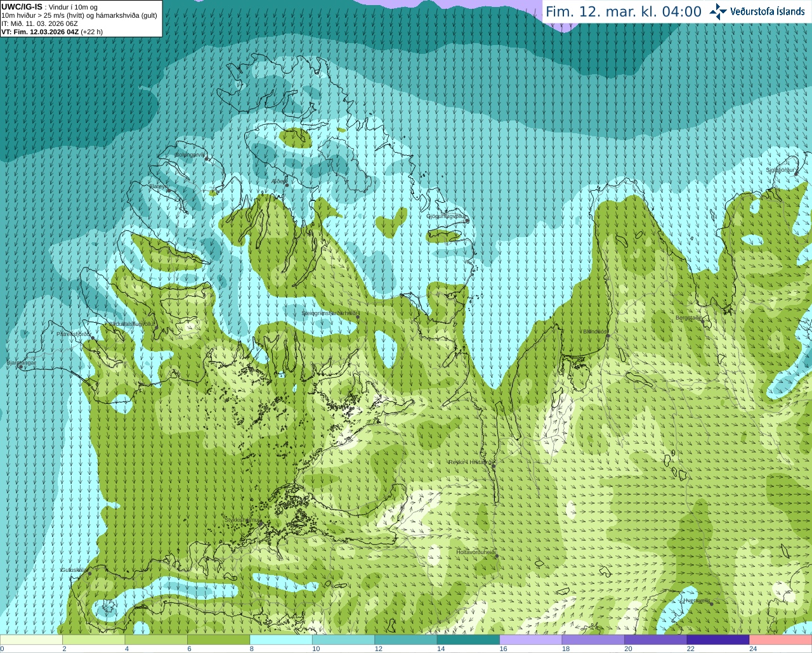
Task: Click the station dot at Blönduós
Action: 607,336
